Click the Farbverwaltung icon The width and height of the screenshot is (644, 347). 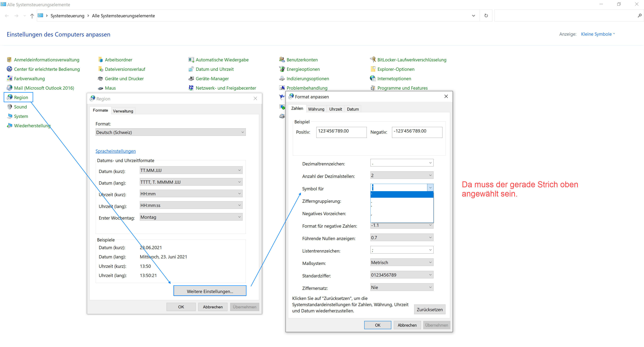coord(9,79)
